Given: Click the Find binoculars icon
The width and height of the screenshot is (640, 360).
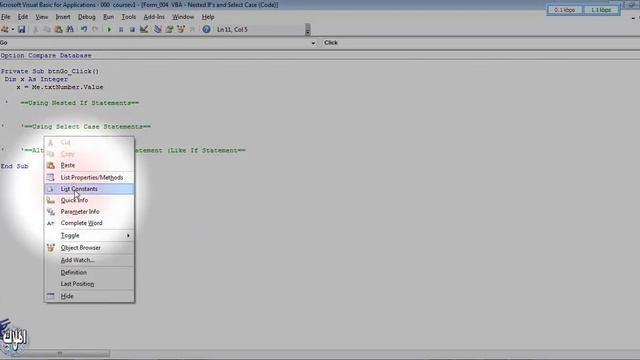Looking at the screenshot, I should click(70, 29).
